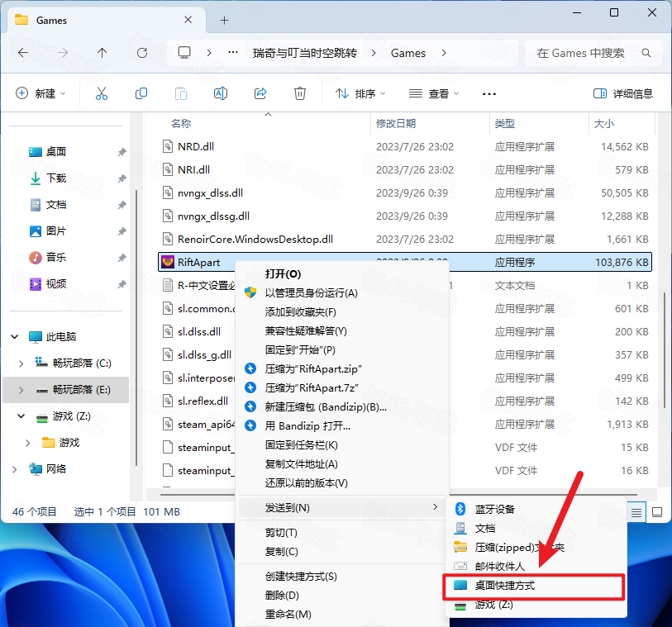The image size is (672, 627).
Task: Expand the 游戏 subfolder node
Action: (x=28, y=443)
